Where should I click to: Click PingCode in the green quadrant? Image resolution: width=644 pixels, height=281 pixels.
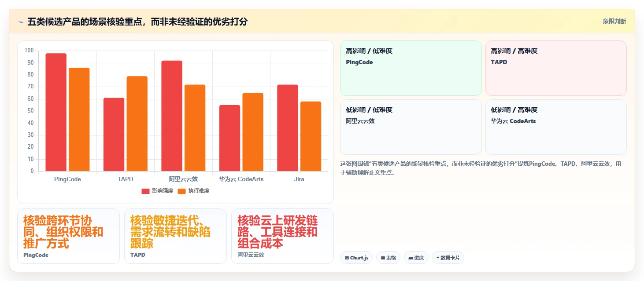tap(359, 62)
